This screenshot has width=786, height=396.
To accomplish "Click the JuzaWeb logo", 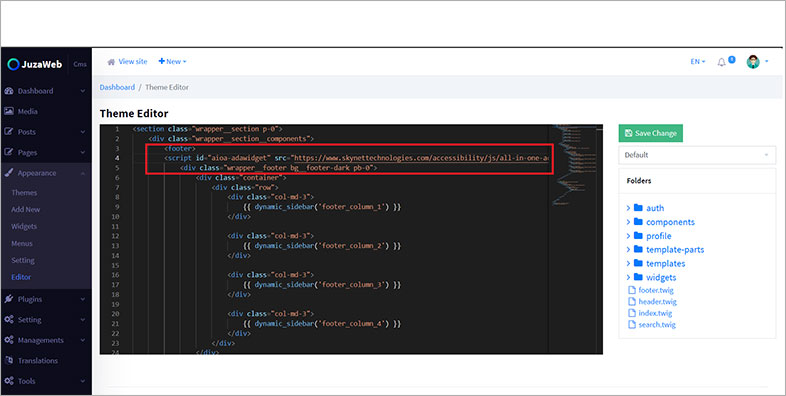I will click(35, 64).
